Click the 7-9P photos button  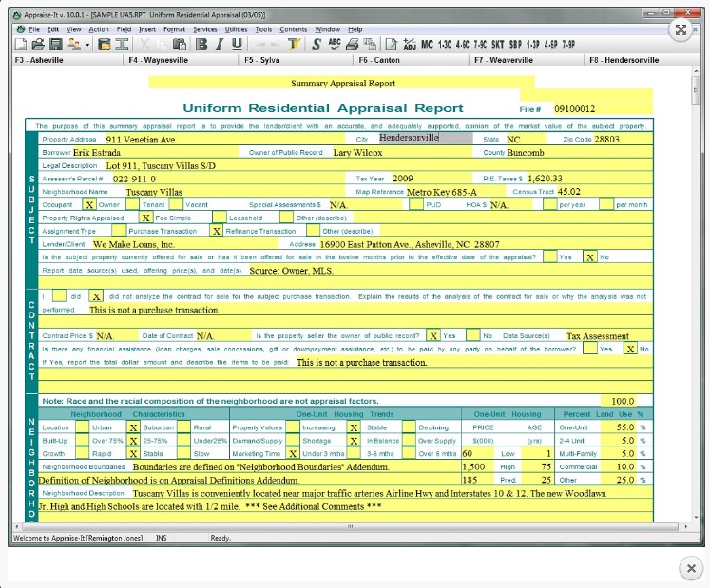(x=568, y=45)
